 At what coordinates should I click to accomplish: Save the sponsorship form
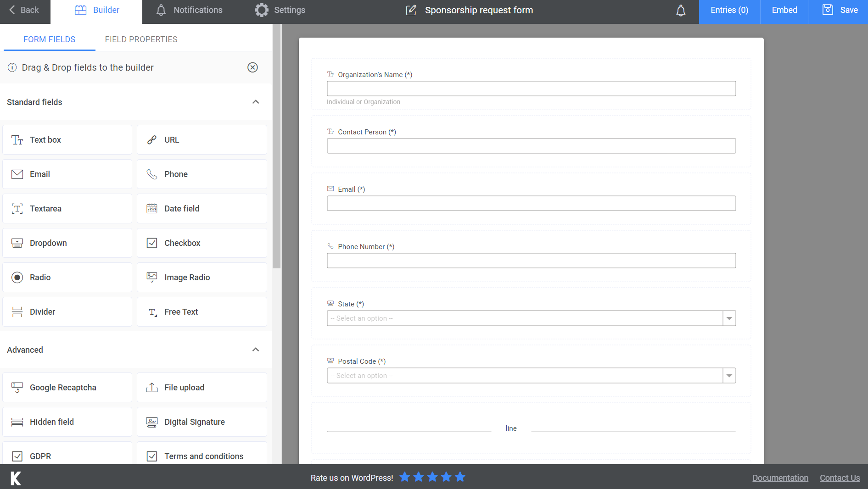(x=840, y=10)
